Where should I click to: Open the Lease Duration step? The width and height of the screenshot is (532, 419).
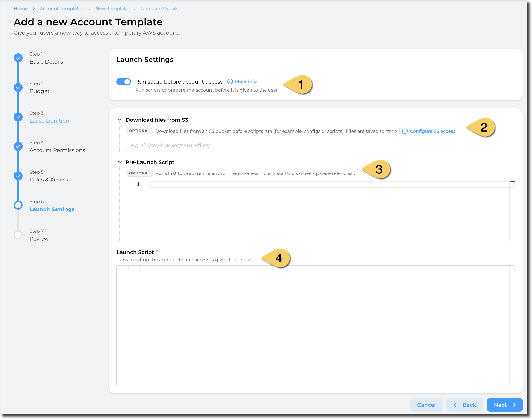tap(49, 121)
